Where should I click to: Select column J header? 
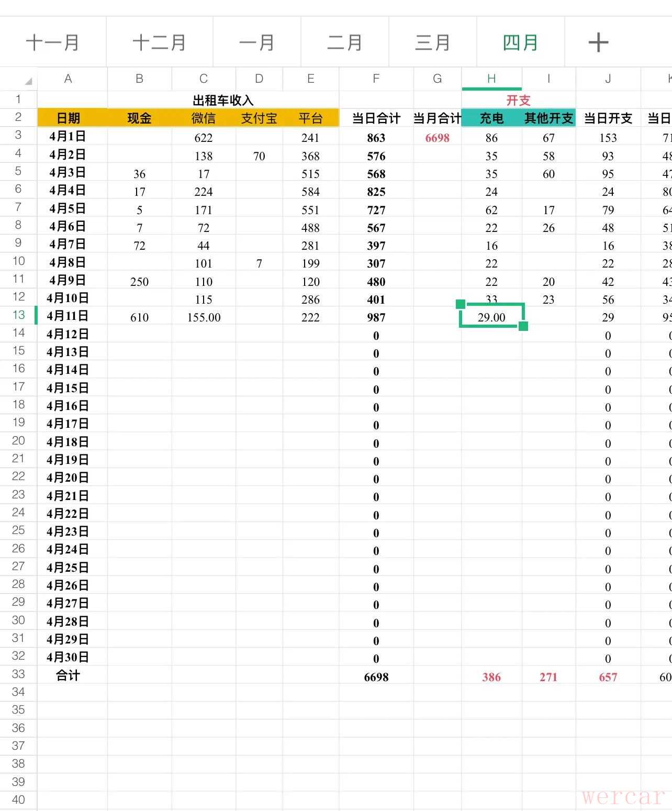pos(608,79)
